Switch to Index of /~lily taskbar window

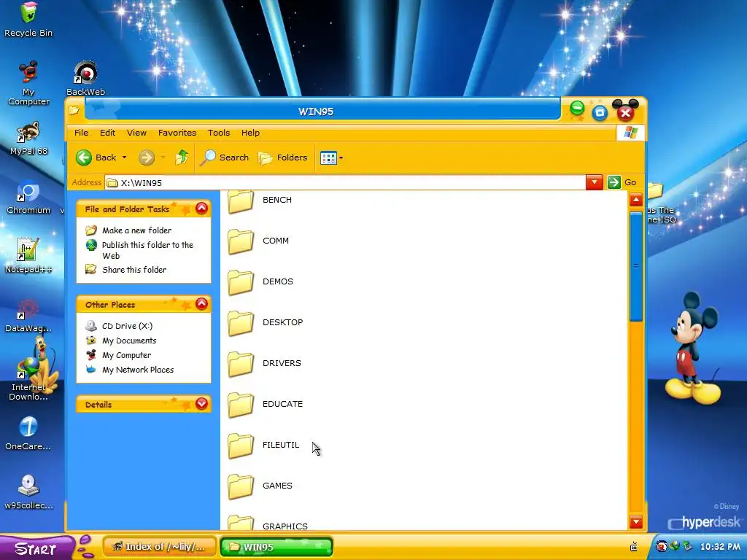[x=160, y=547]
